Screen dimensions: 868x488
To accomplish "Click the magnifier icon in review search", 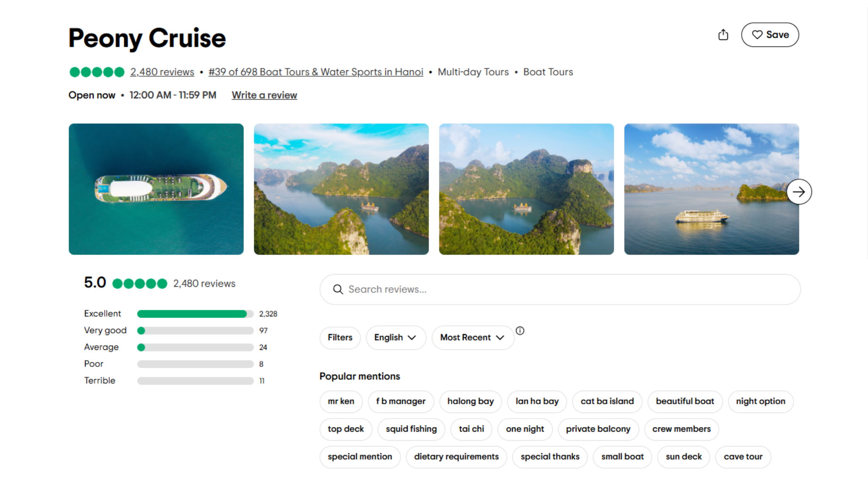I will pos(338,289).
